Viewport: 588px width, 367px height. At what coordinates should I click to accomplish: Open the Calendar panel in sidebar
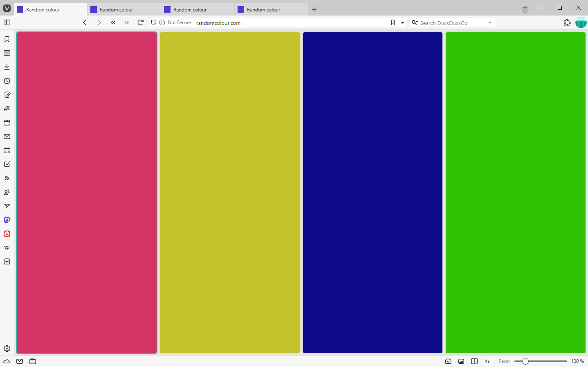coord(7,150)
